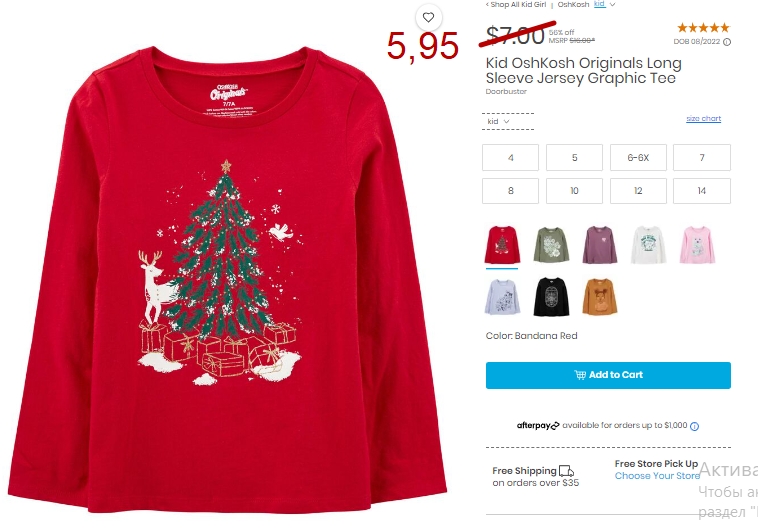Open the kid breadcrumb dropdown arrow
Viewport: 758px width, 531px height.
pyautogui.click(x=612, y=4)
